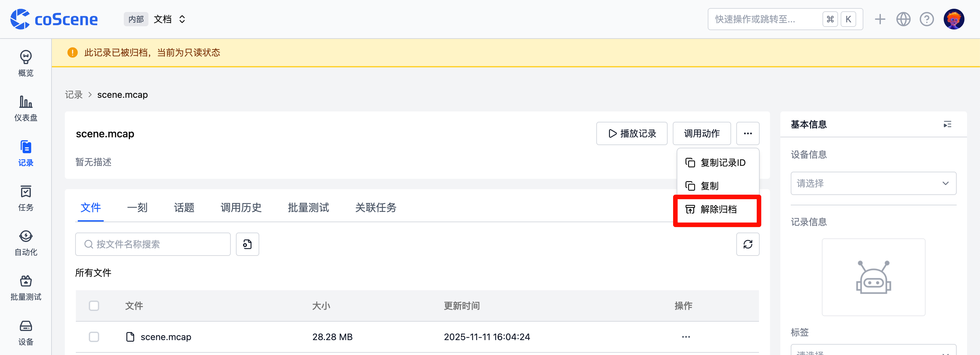Toggle the select-all checkbox in the table header
The image size is (980, 355).
pyautogui.click(x=94, y=305)
